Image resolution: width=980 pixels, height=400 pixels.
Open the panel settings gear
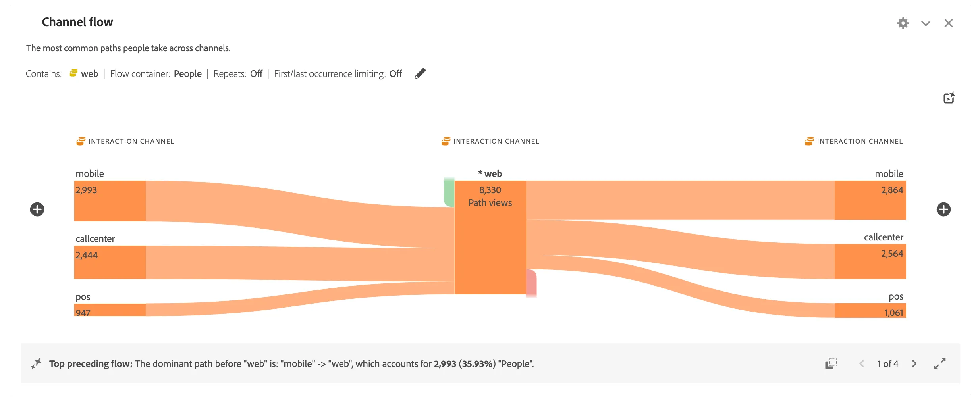click(x=903, y=23)
